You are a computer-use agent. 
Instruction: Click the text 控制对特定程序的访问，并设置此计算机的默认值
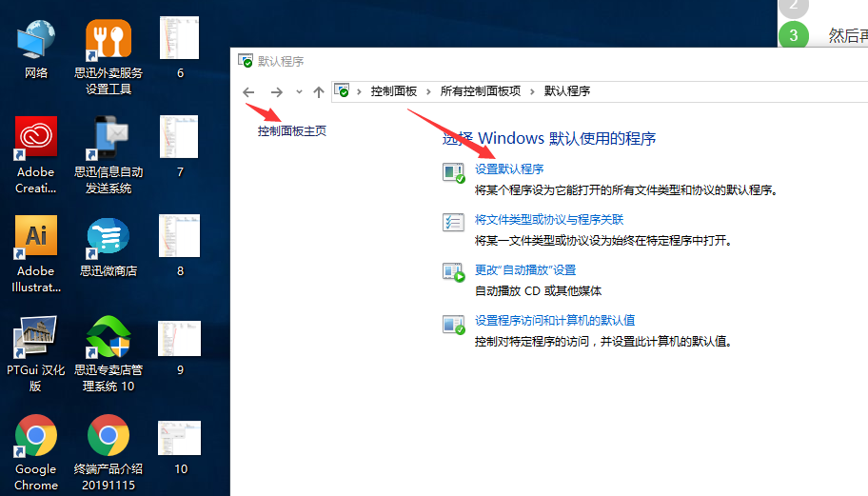coord(602,341)
